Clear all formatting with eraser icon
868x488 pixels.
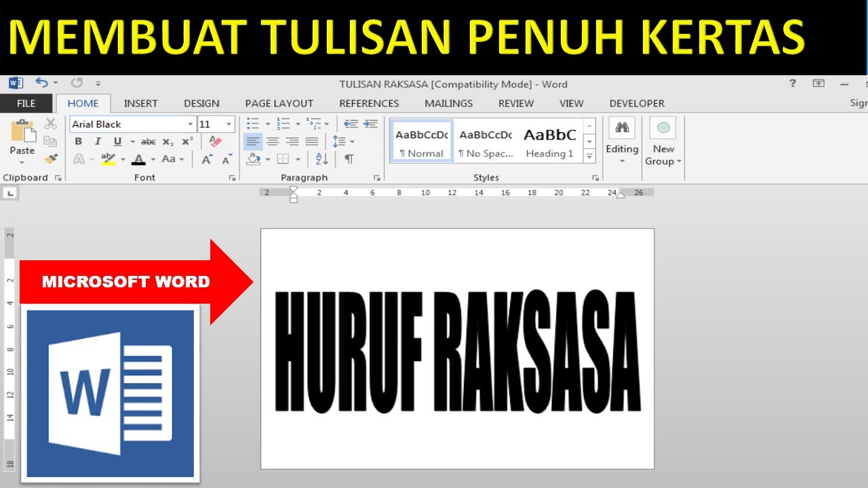pos(216,141)
